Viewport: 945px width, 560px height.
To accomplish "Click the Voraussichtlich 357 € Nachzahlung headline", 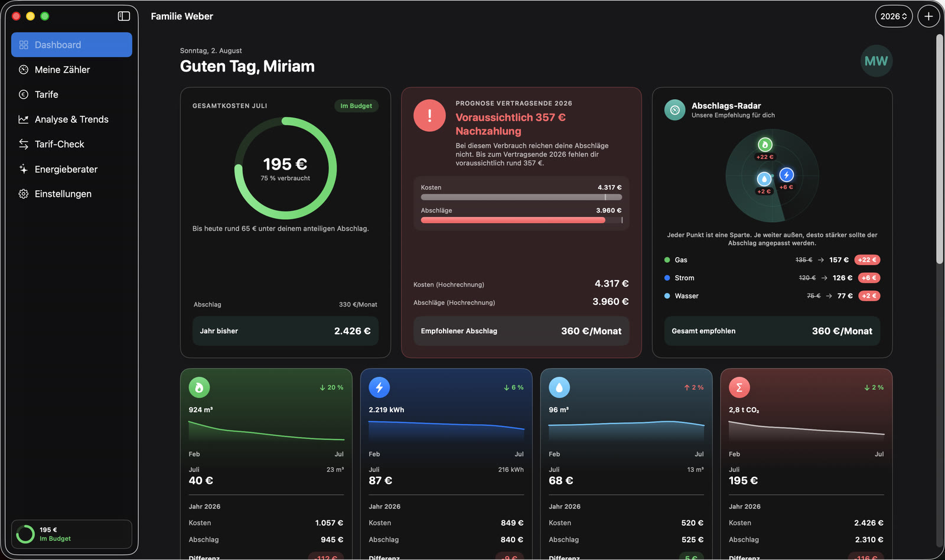I will [x=511, y=124].
